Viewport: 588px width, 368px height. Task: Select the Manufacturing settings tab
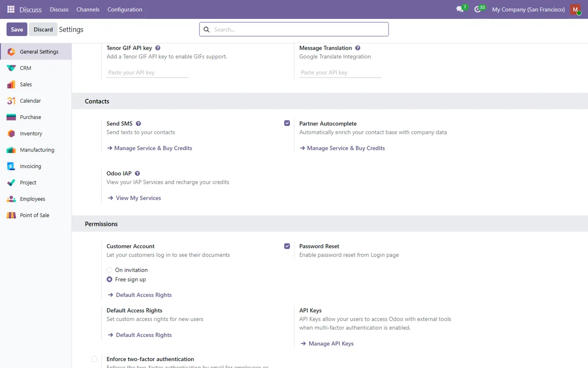[36, 150]
